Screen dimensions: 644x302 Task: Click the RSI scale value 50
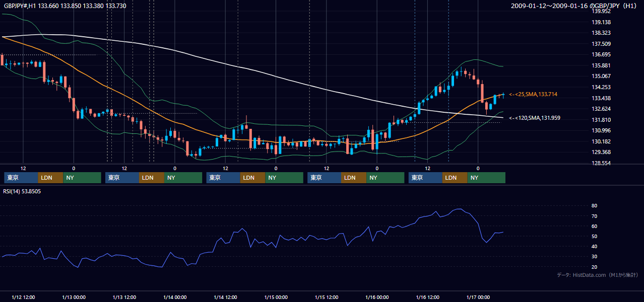click(595, 236)
